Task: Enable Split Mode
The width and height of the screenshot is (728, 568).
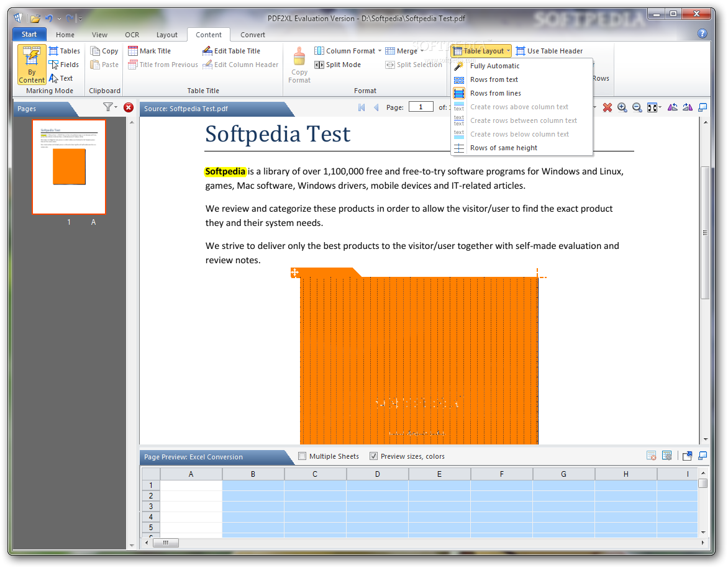Action: pyautogui.click(x=337, y=65)
